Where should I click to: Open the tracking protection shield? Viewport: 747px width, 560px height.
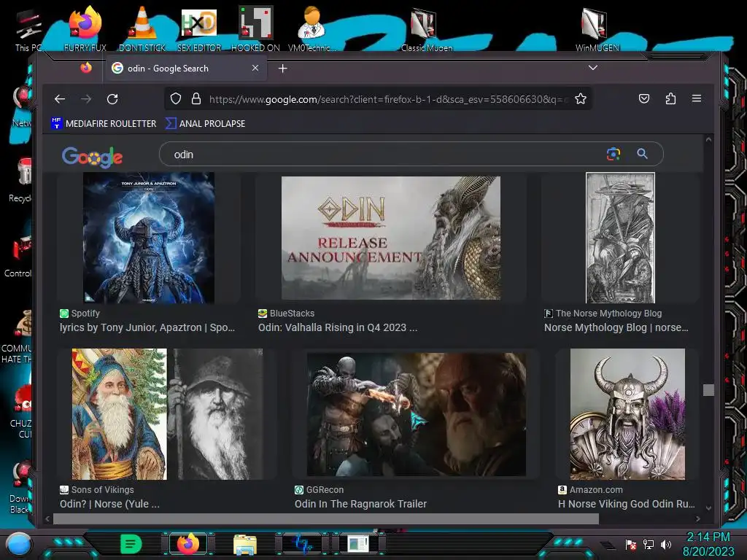pos(176,98)
